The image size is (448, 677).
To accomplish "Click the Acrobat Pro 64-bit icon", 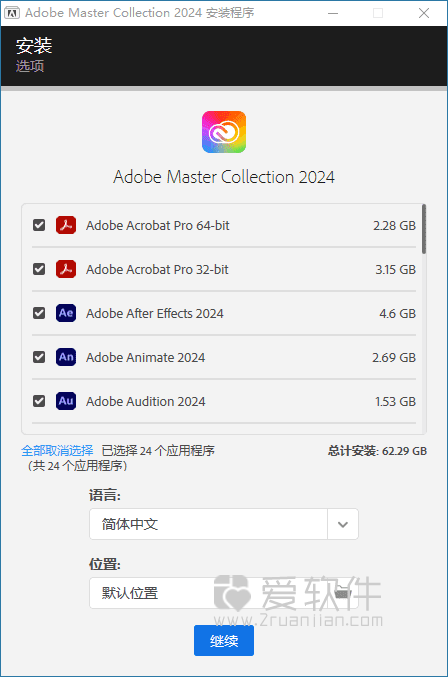I will (66, 225).
